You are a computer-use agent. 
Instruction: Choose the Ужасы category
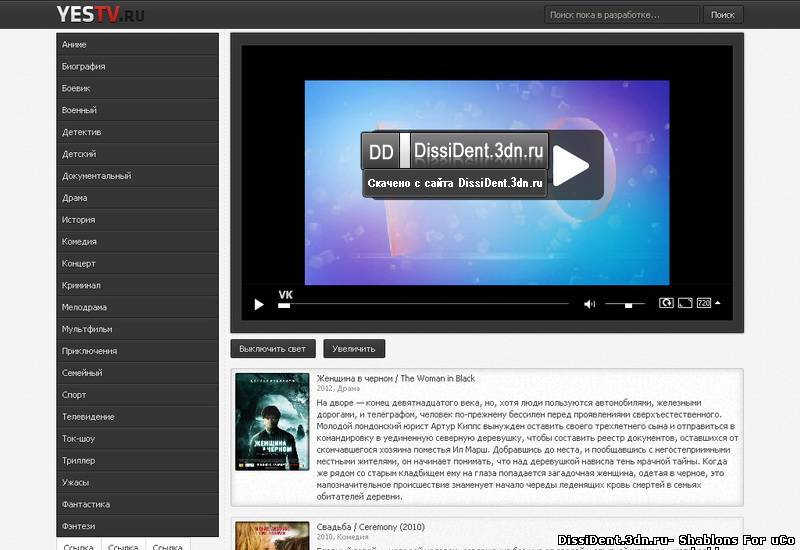[138, 483]
